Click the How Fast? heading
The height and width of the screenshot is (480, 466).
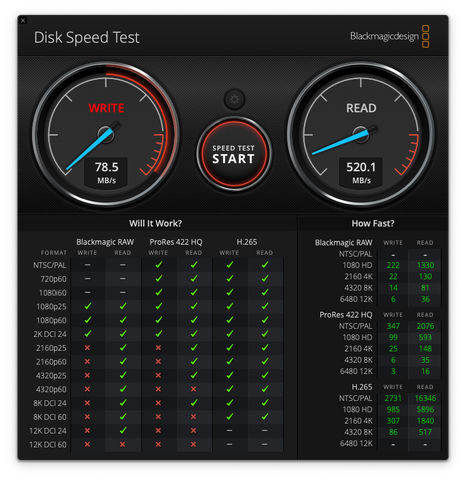[x=373, y=223]
